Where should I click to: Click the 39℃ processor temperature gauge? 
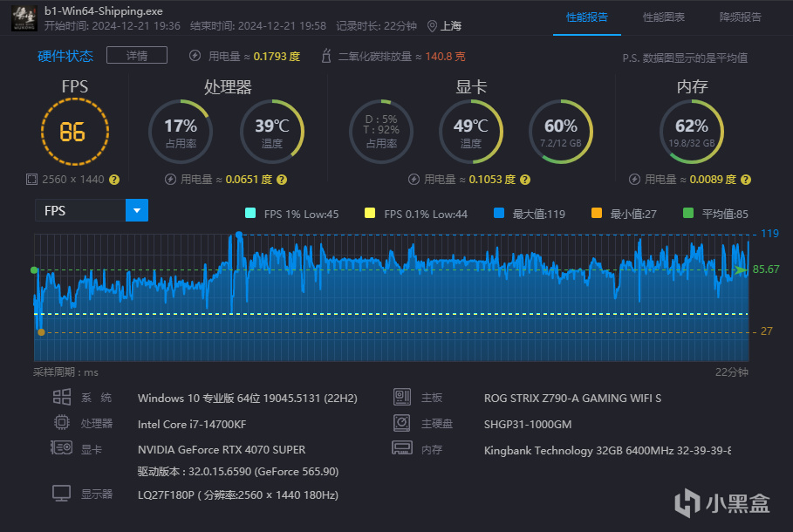(x=272, y=132)
